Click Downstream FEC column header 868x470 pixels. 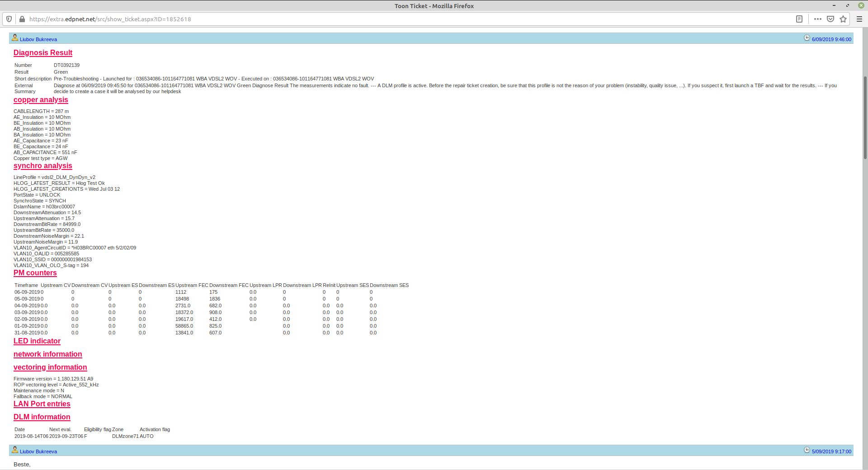click(x=229, y=285)
